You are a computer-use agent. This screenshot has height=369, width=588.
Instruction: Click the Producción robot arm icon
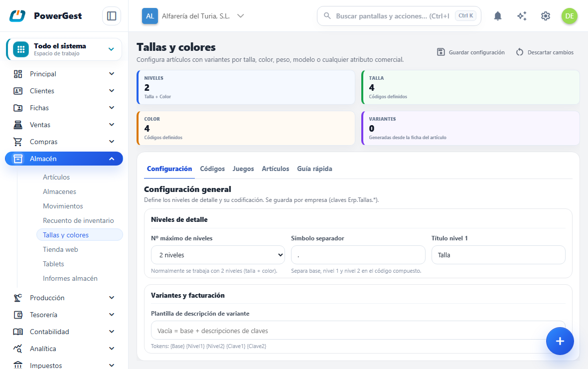(x=18, y=298)
